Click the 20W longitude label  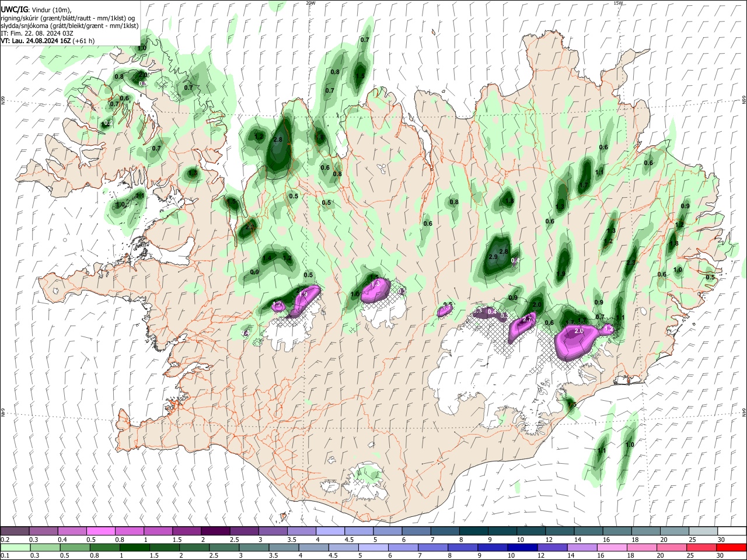click(310, 3)
